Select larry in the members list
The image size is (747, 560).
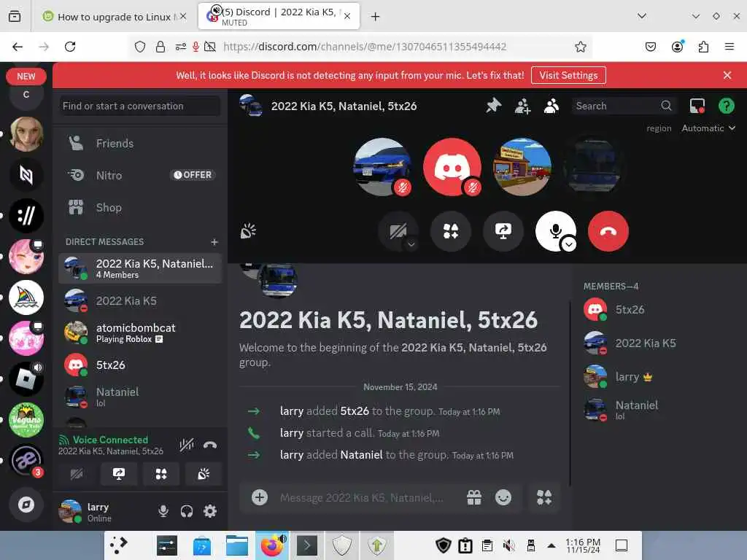[657, 377]
